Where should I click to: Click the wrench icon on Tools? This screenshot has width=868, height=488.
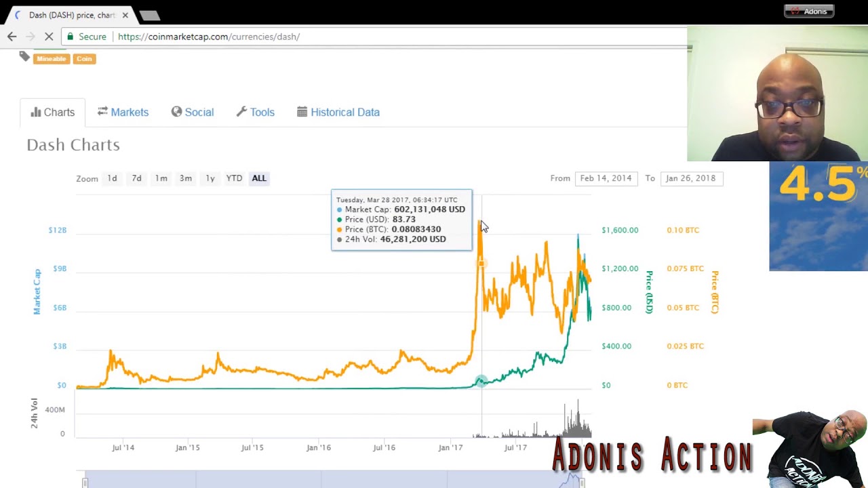[x=241, y=111]
